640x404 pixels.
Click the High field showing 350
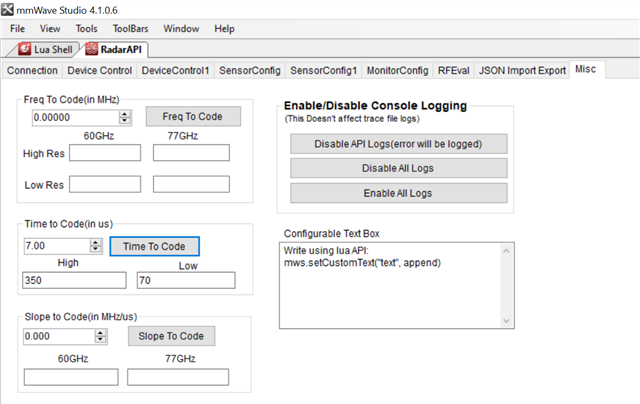(74, 280)
